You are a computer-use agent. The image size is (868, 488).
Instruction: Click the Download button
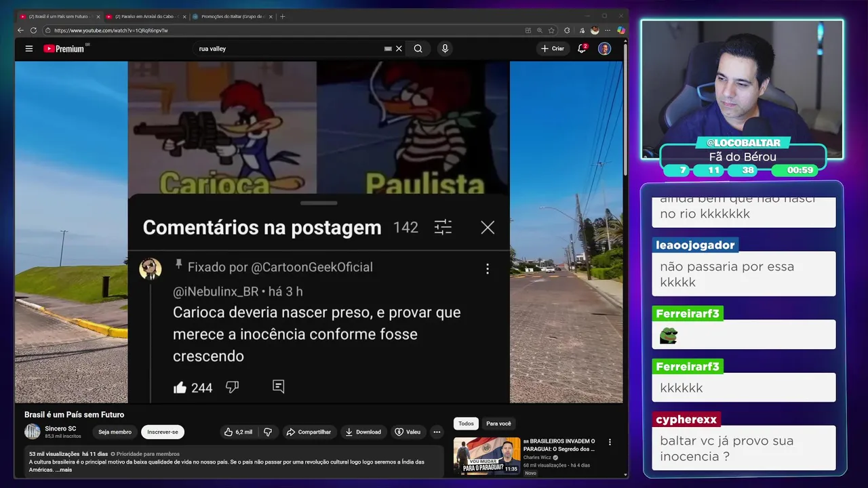[x=363, y=432]
